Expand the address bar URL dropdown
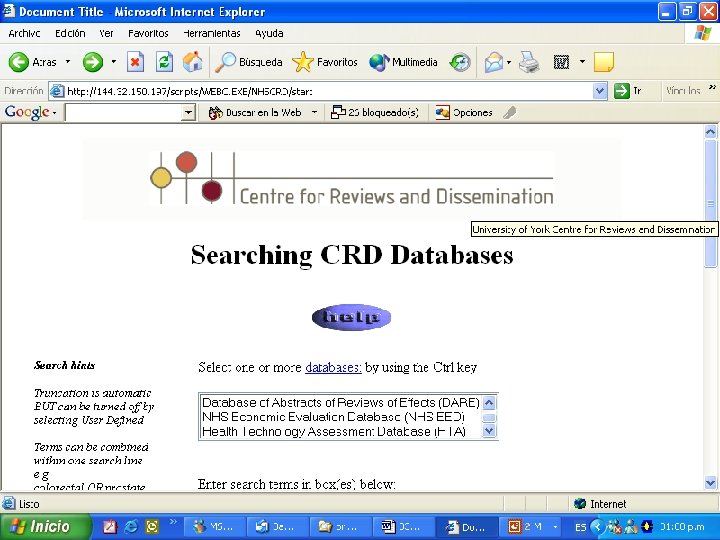 coord(600,91)
